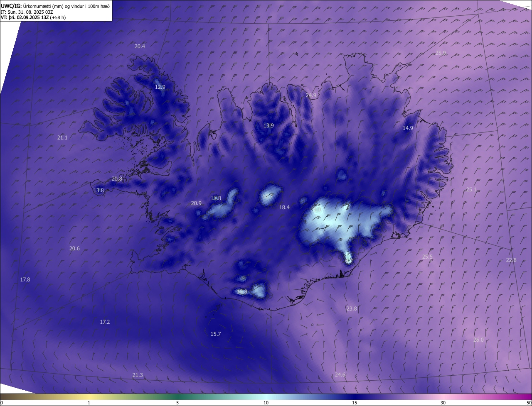Click the 20.8 value label

(117, 179)
